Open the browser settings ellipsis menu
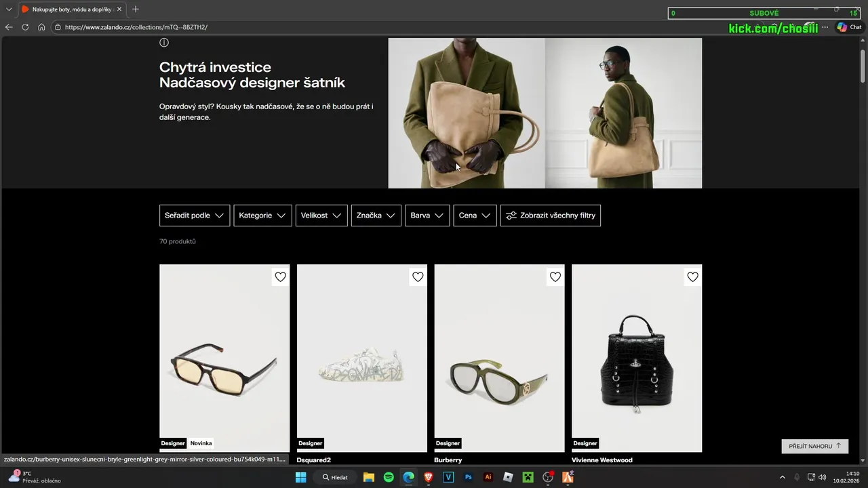The width and height of the screenshot is (868, 488). click(x=825, y=27)
